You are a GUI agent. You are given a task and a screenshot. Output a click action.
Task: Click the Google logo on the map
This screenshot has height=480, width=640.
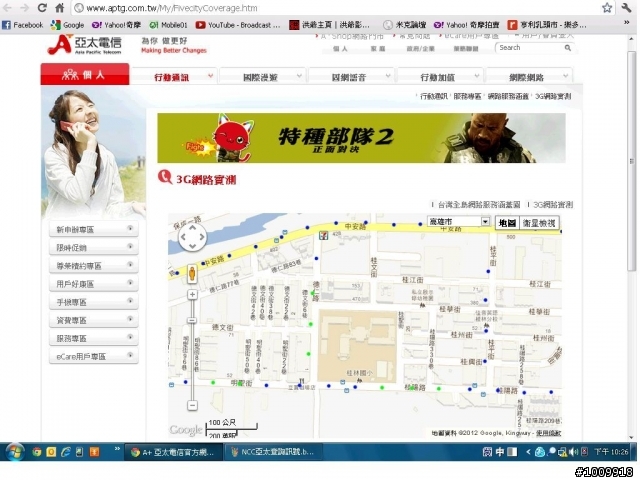click(186, 430)
